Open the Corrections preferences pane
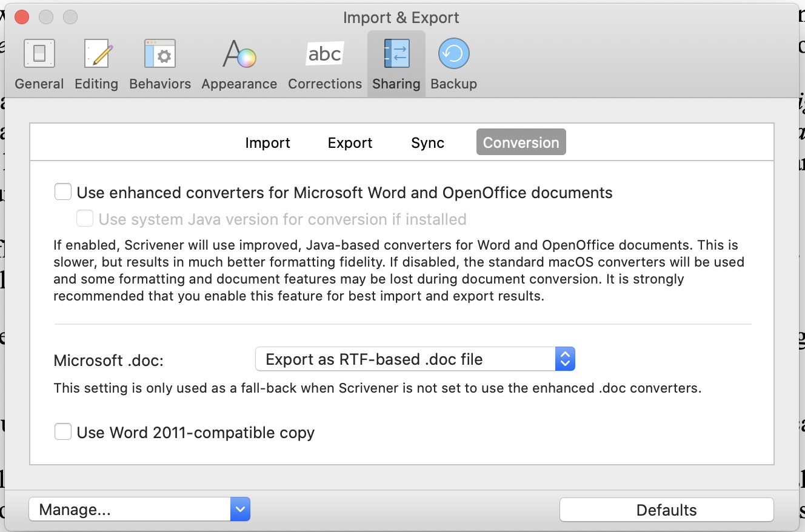Viewport: 805px width, 532px height. pyautogui.click(x=325, y=64)
